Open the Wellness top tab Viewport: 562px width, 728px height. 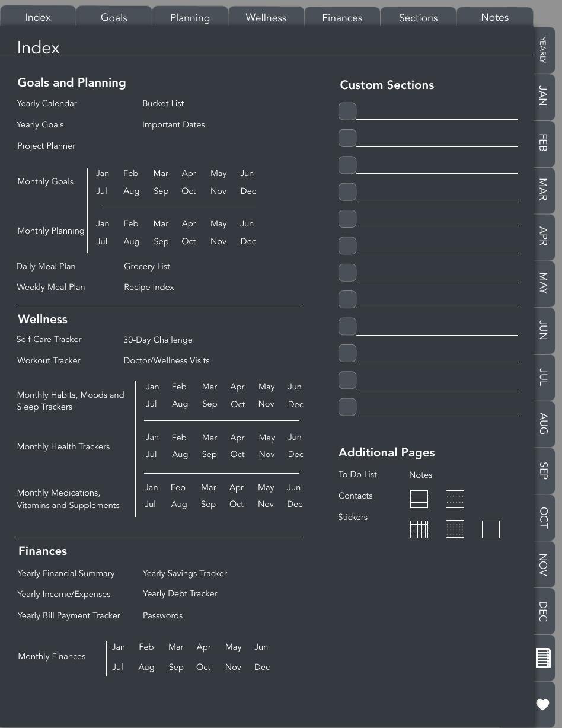[266, 17]
